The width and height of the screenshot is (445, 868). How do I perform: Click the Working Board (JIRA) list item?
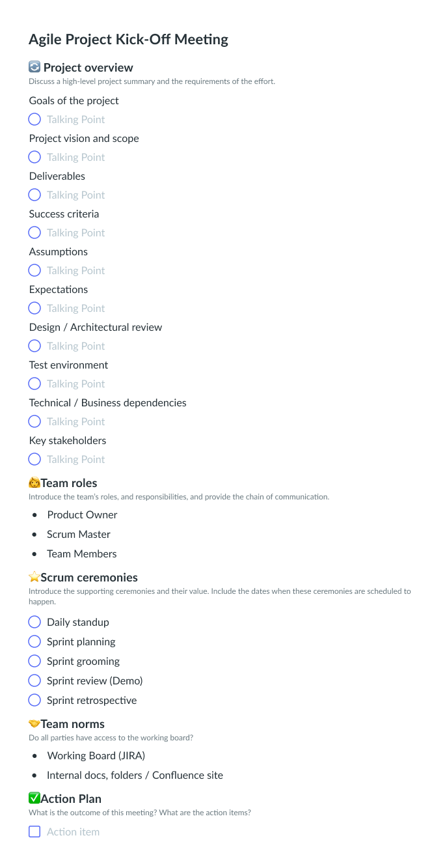coord(96,755)
